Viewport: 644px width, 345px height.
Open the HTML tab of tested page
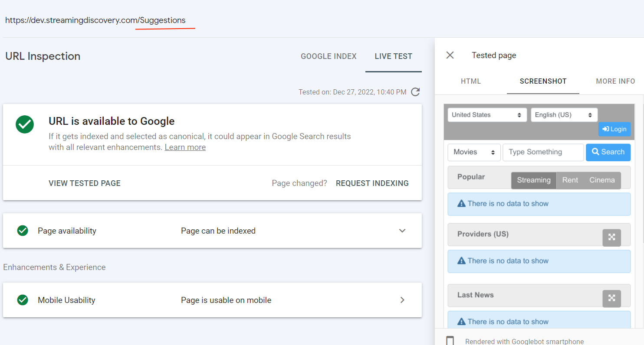pos(472,81)
